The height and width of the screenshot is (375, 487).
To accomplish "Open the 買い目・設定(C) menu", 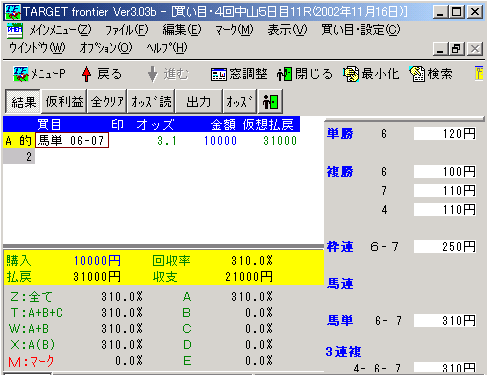I will pyautogui.click(x=361, y=30).
